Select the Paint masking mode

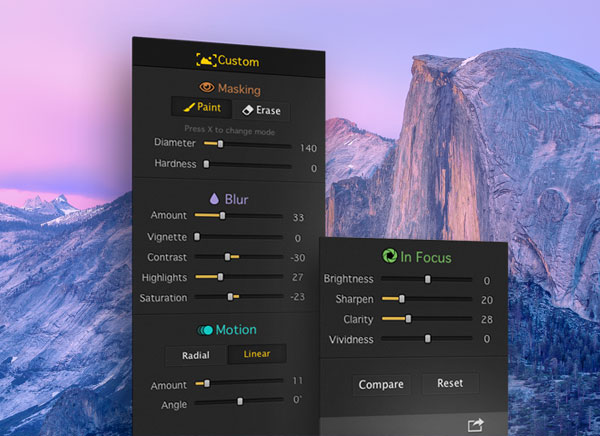[x=201, y=107]
